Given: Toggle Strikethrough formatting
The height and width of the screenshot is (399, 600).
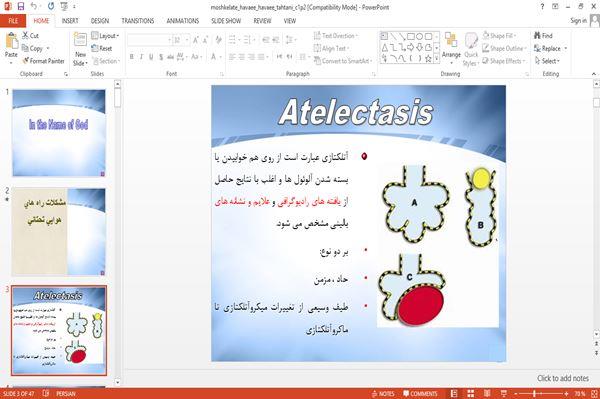Looking at the screenshot, I should tap(171, 57).
